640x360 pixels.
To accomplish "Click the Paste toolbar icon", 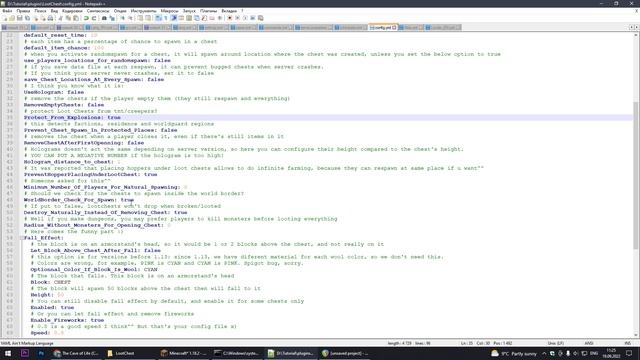I will point(76,18).
